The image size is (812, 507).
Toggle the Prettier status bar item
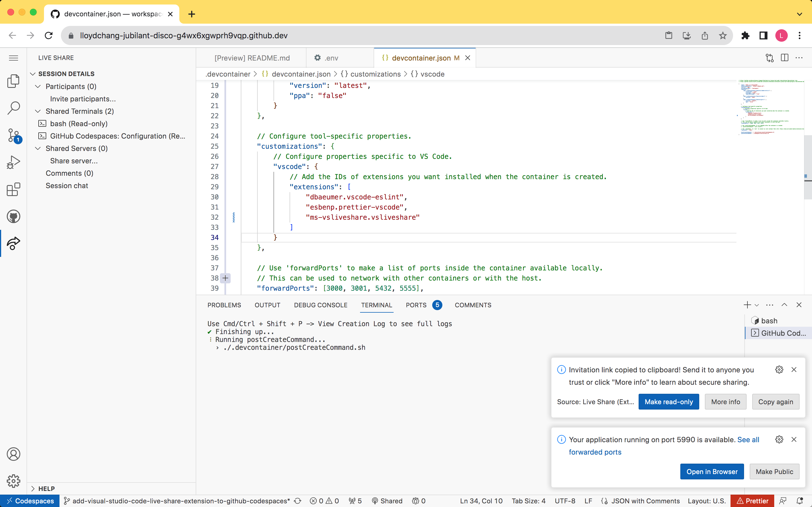click(752, 501)
